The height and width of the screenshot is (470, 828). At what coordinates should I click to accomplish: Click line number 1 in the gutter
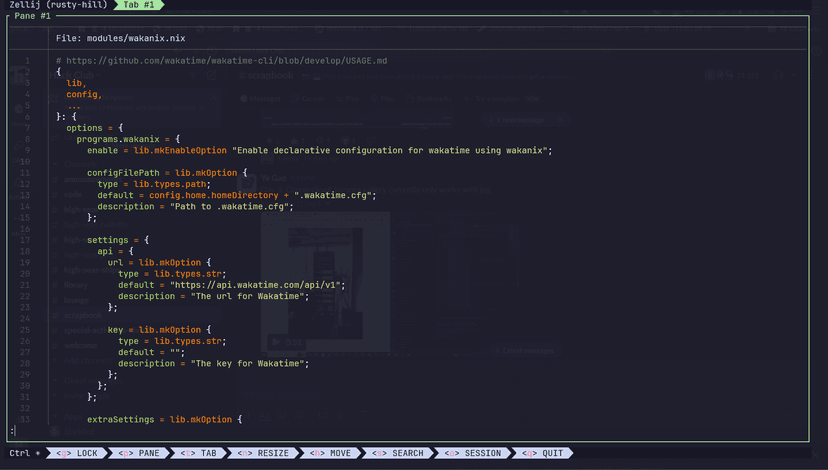tap(27, 61)
